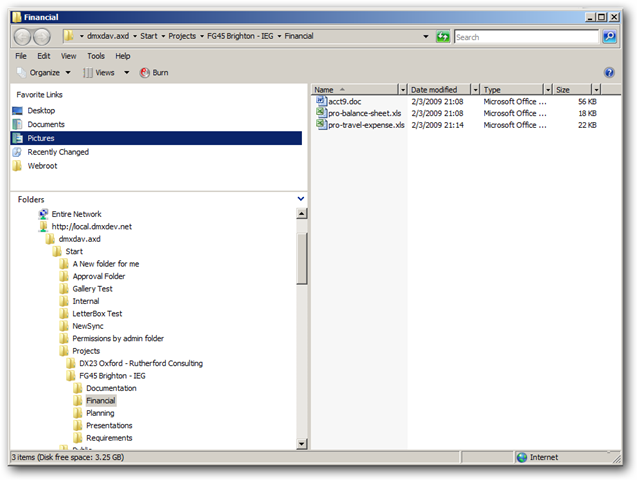Sort by the Name column header
This screenshot has height=480, width=637.
[x=355, y=89]
